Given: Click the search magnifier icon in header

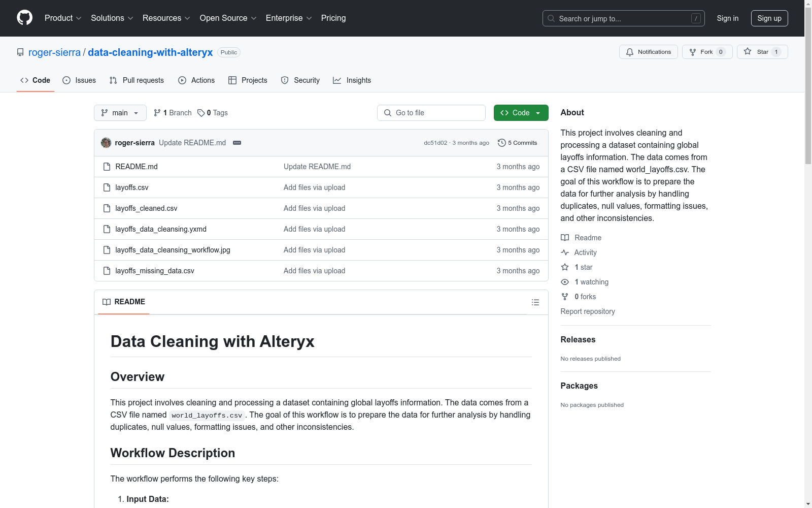Looking at the screenshot, I should click(x=551, y=18).
